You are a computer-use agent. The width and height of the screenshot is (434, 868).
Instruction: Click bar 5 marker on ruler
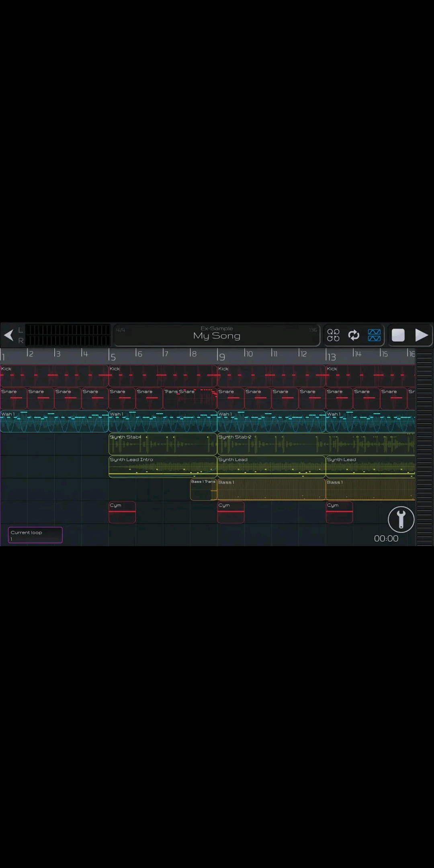(x=113, y=356)
